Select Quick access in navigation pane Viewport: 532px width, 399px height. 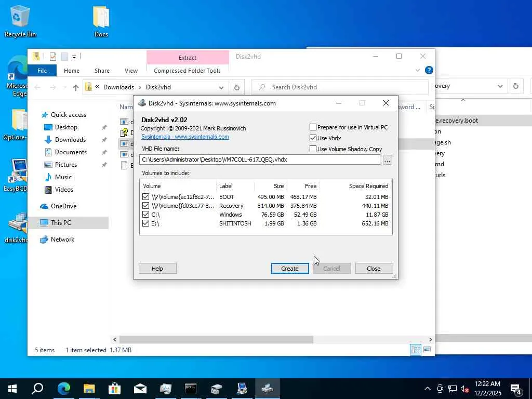pyautogui.click(x=68, y=115)
